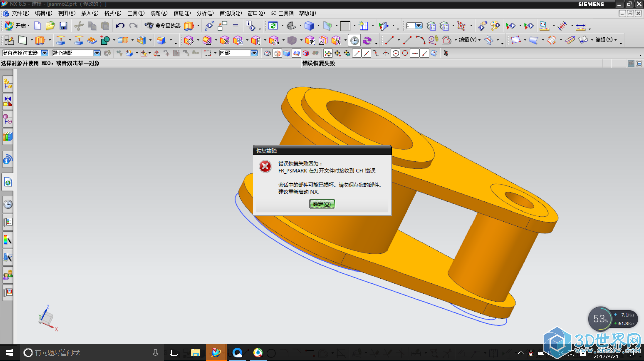Toggle History Mode clock button
The width and height of the screenshot is (644, 361).
[x=354, y=40]
